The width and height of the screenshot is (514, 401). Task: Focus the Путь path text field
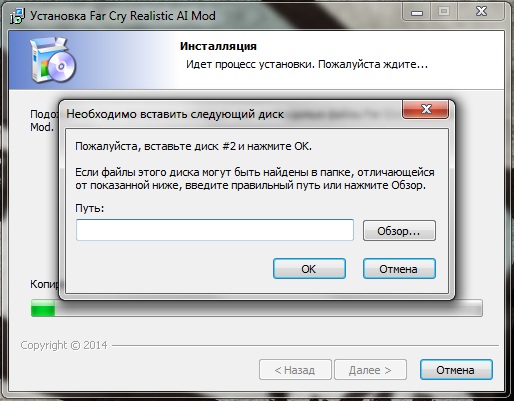215,230
